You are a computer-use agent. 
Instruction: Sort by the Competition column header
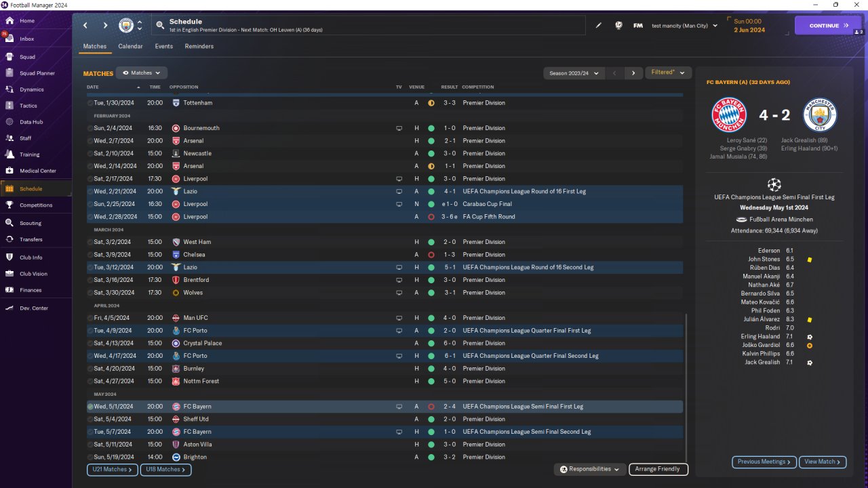click(x=478, y=87)
